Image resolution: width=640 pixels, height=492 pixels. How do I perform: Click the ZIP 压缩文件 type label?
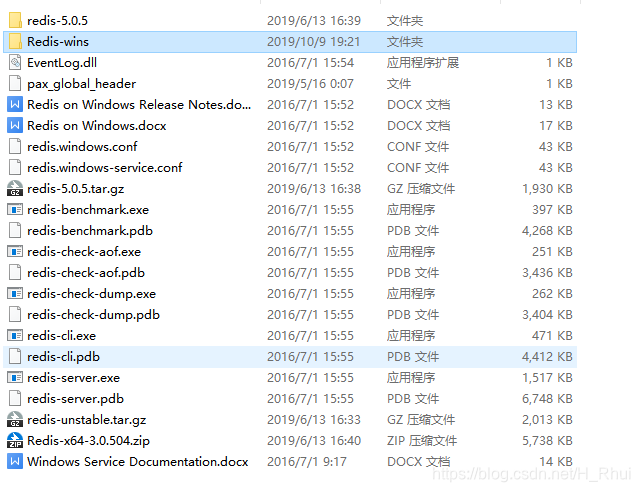coord(422,441)
